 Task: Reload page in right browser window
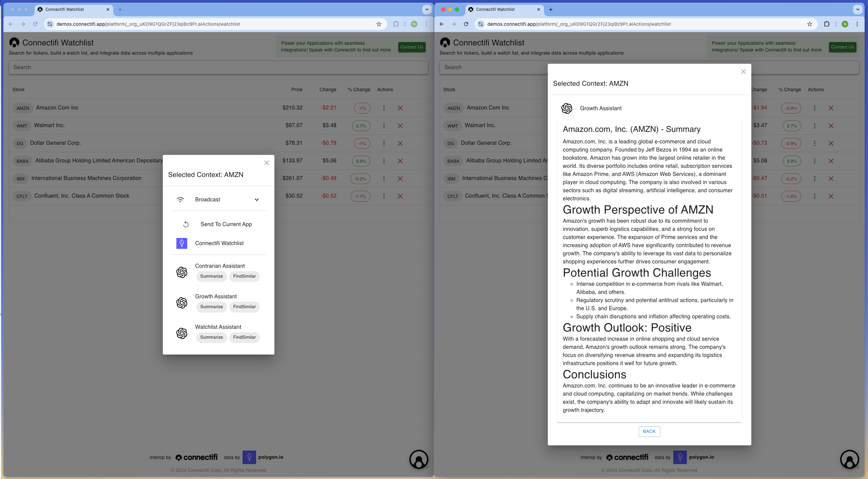(x=466, y=24)
